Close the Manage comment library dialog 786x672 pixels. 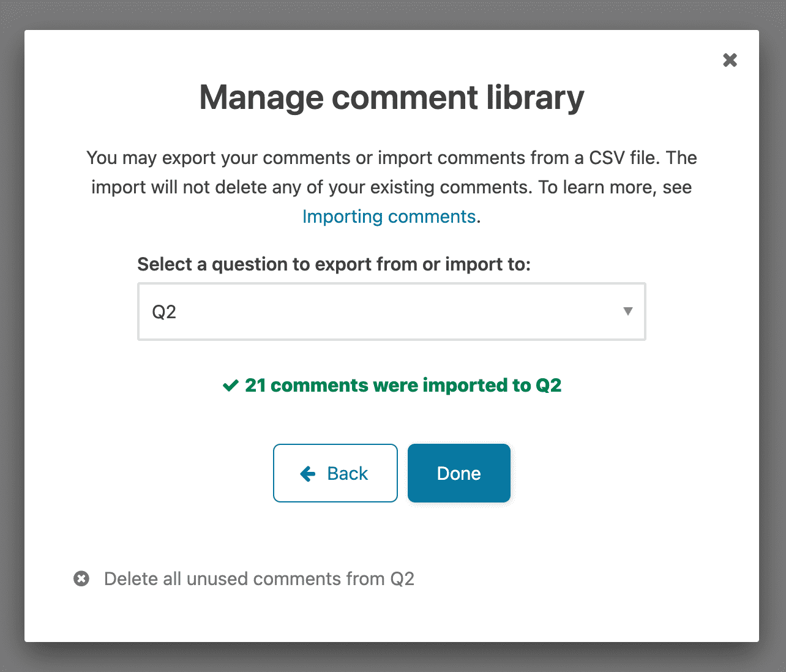pyautogui.click(x=730, y=60)
